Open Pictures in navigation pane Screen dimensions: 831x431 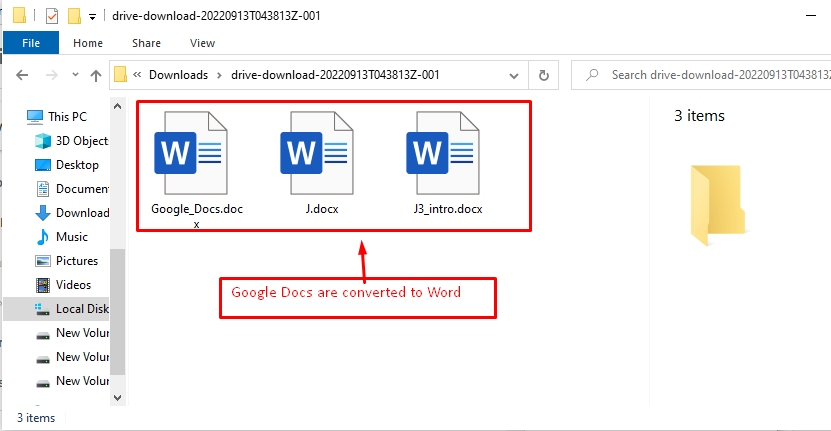[66, 261]
